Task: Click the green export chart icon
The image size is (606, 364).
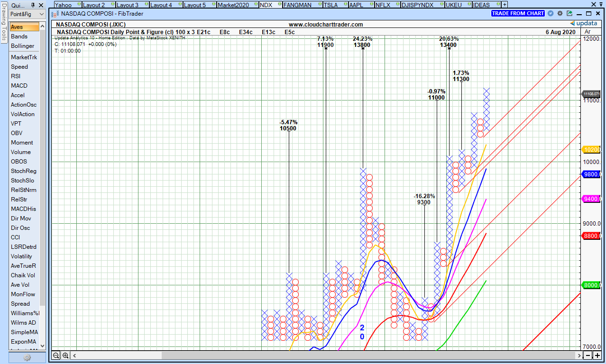Action: pos(569,13)
